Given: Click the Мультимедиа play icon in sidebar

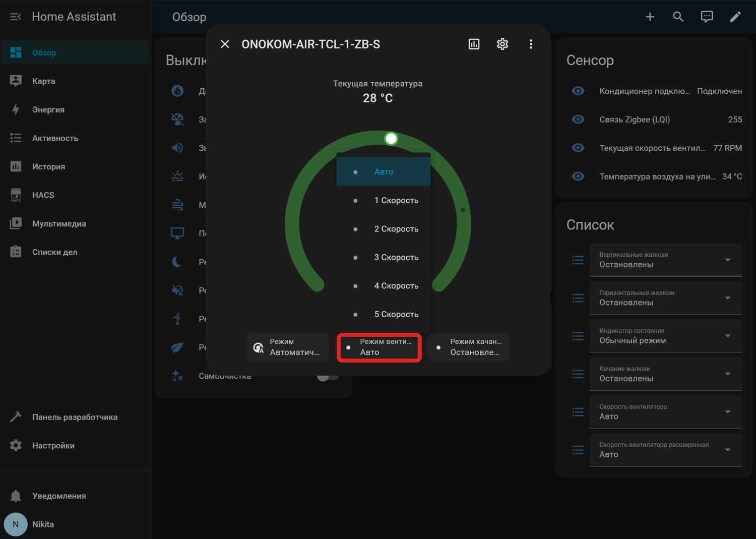Looking at the screenshot, I should tap(16, 223).
